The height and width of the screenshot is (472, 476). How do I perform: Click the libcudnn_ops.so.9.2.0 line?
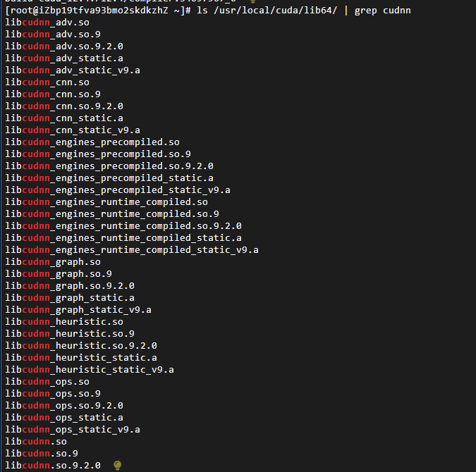[64, 406]
